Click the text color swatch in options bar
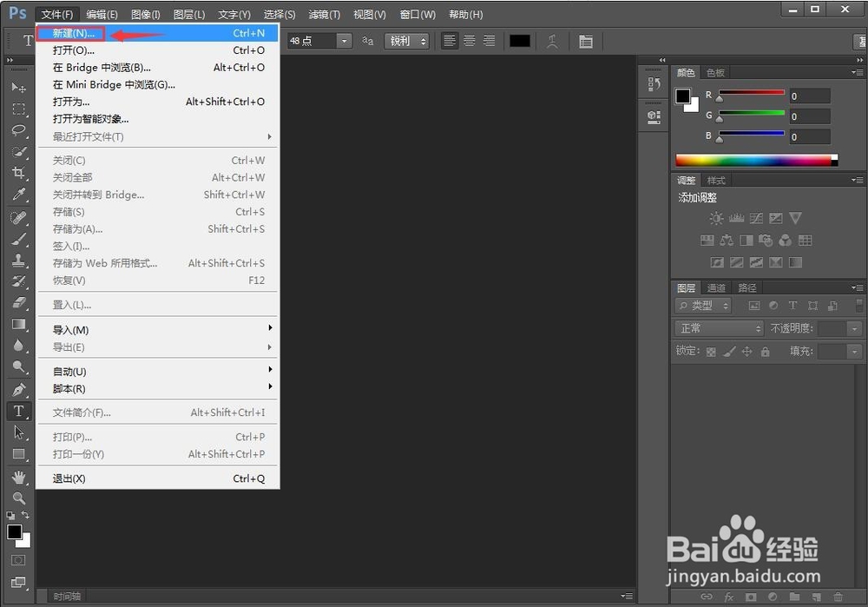868x607 pixels. point(520,41)
